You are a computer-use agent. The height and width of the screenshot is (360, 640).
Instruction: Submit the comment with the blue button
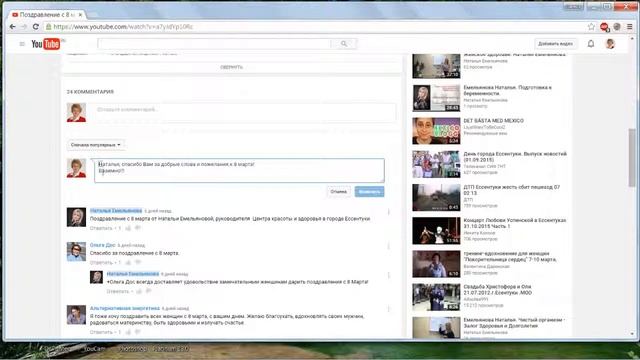click(369, 191)
